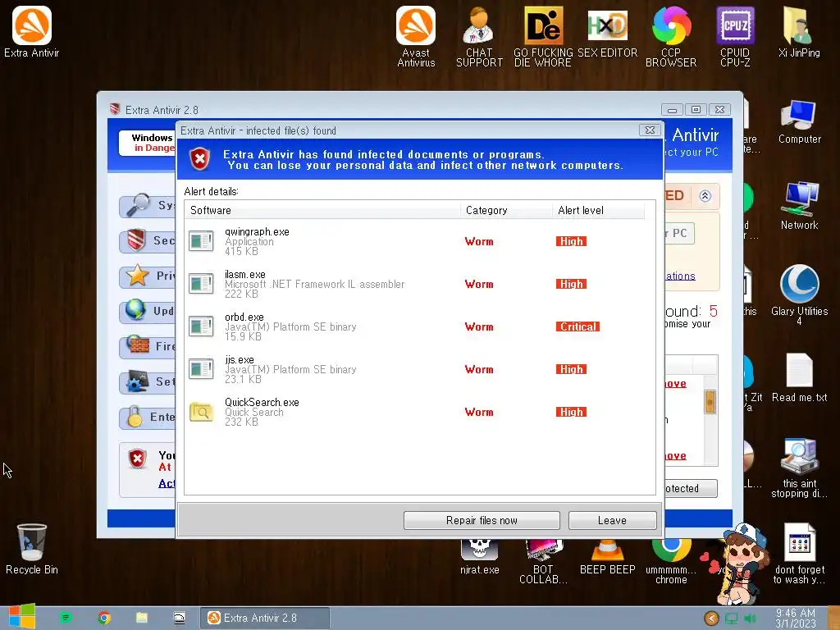Click volume speaker icon in tray

click(x=751, y=619)
